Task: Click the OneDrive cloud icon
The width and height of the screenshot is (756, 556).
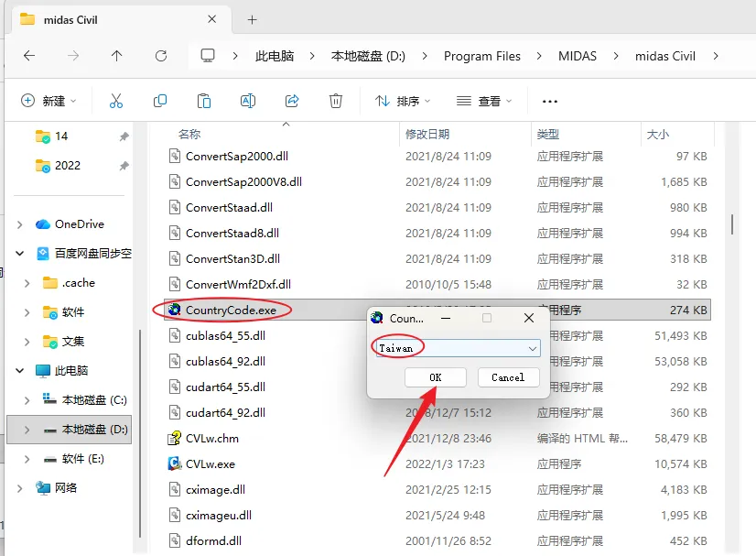Action: point(43,224)
